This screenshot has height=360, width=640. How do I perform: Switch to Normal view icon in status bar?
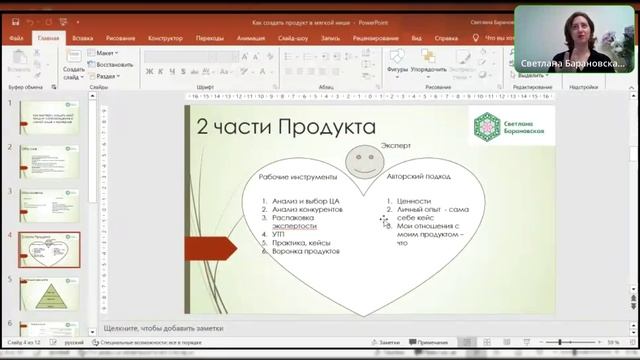467,342
